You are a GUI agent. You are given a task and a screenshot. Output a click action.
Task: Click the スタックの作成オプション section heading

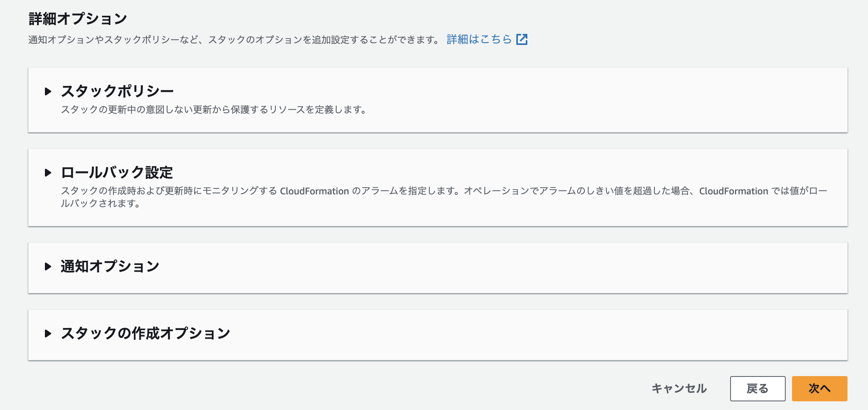click(x=146, y=333)
